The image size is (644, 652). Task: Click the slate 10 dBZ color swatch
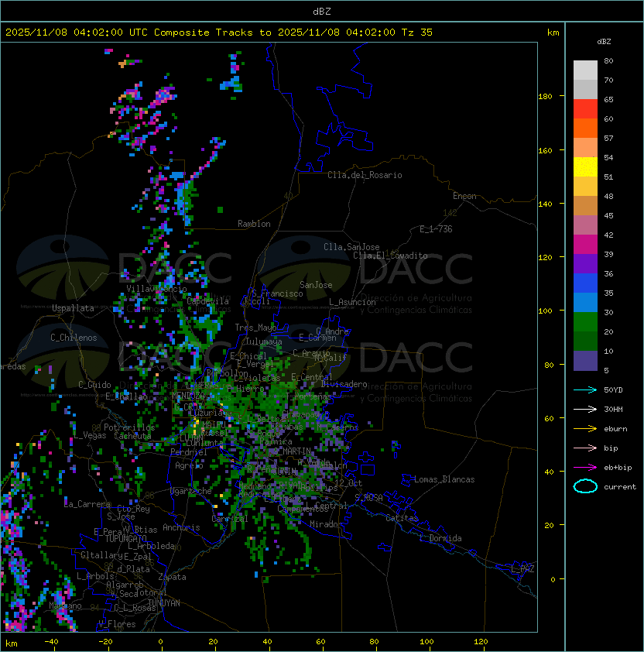coord(585,361)
